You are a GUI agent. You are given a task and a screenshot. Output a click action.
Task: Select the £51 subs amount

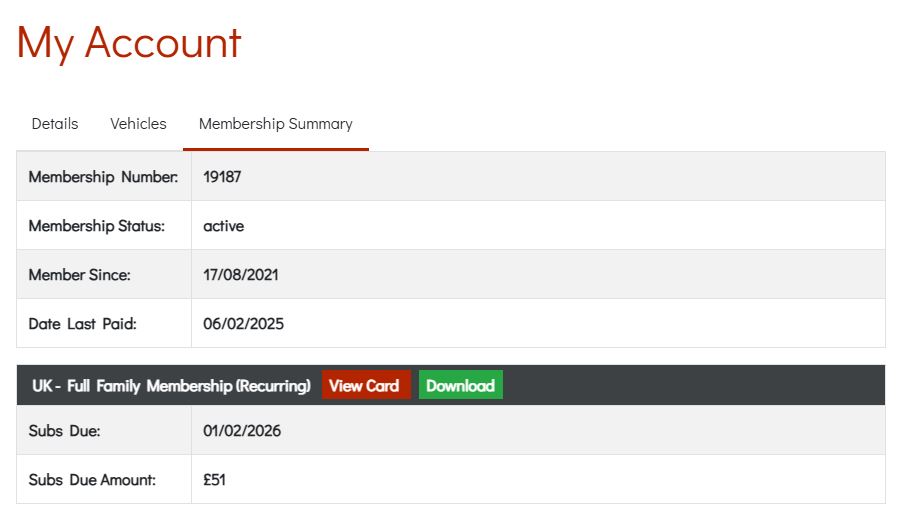[x=214, y=480]
